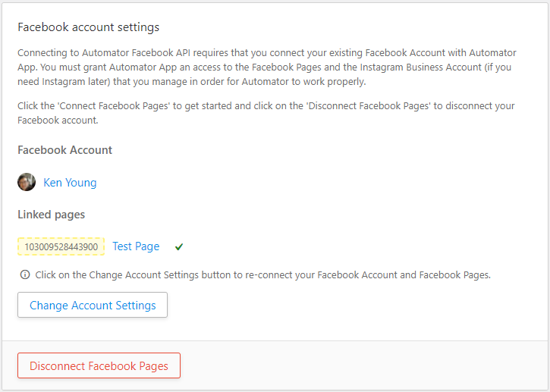Image resolution: width=550 pixels, height=392 pixels.
Task: Click Ken Young's profile avatar picture
Action: [27, 182]
